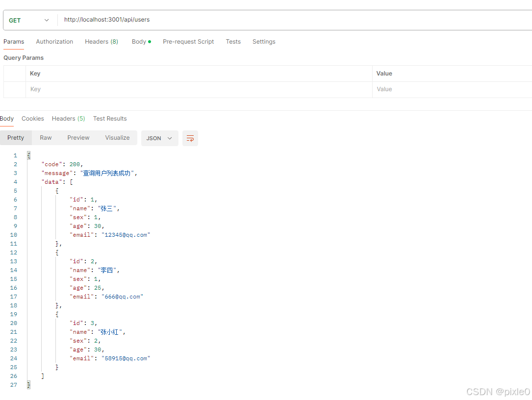Screen dimensions: 532x400
Task: Open the response Cookies tab
Action: (32, 119)
